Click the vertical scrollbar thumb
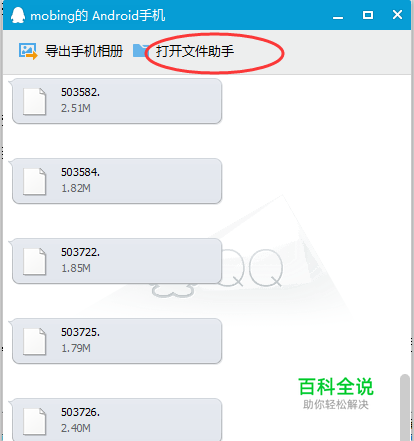This screenshot has height=441, width=414. click(x=405, y=407)
